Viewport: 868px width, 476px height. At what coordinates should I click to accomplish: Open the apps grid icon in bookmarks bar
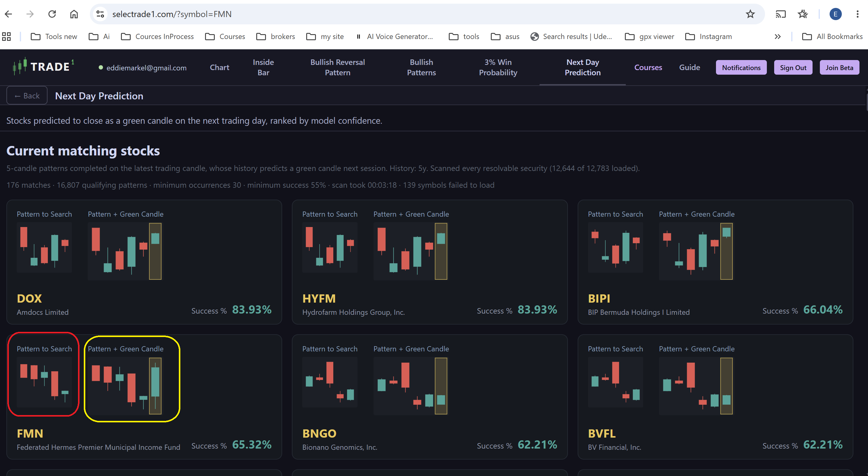[x=6, y=36]
